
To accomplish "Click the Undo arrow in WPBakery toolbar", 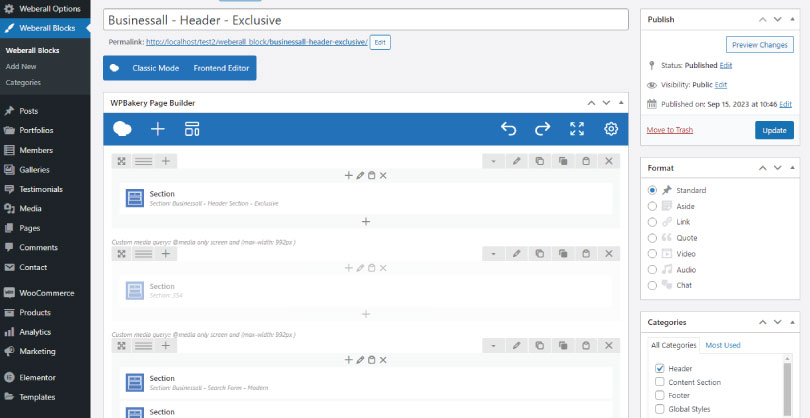I will coord(508,129).
